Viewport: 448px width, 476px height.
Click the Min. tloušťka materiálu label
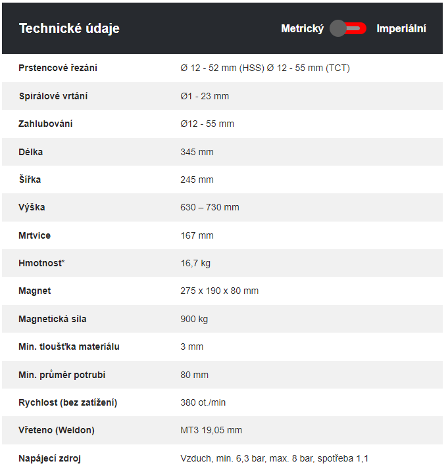pos(69,346)
